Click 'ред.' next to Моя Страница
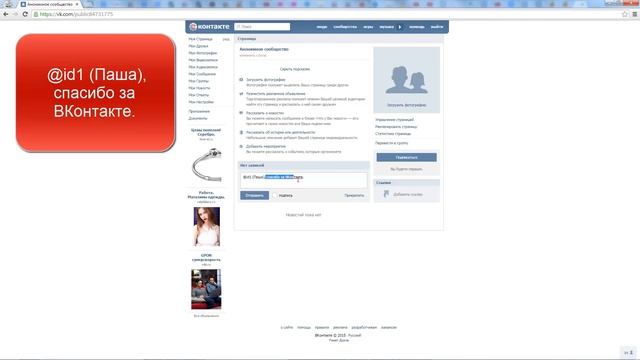Viewport: 640px width, 360px height. 226,39
